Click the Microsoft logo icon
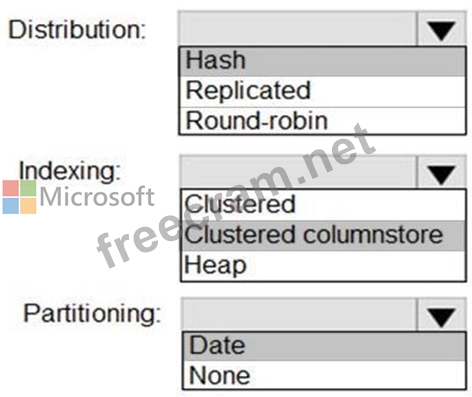This screenshot has width=472, height=397. pos(19,197)
